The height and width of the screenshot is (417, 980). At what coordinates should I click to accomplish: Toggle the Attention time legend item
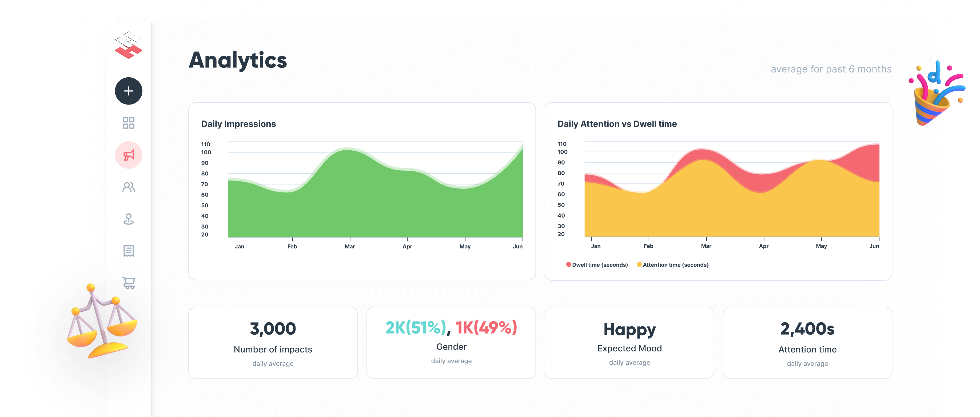[675, 265]
